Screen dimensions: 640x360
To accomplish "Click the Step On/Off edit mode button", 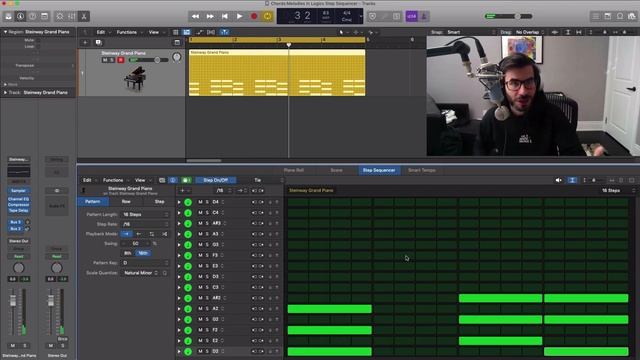I will click(x=216, y=180).
